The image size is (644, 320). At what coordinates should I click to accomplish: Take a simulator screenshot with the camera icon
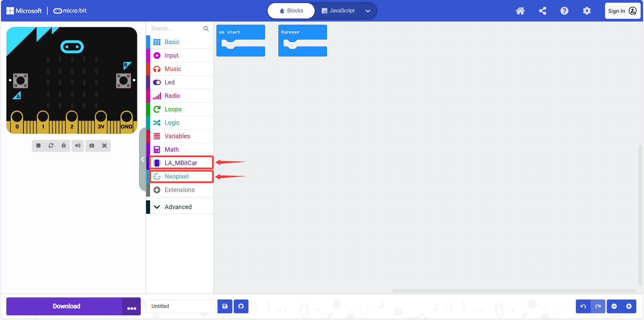tap(92, 146)
